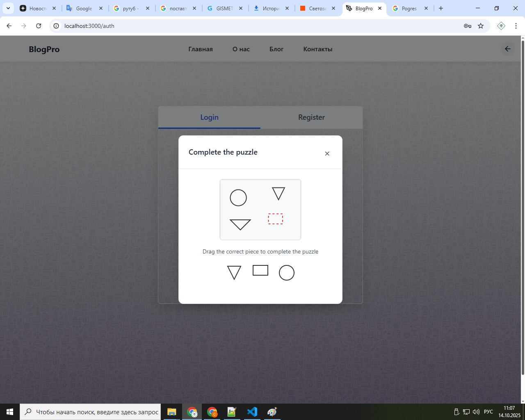Go to the Блог page
The image size is (525, 420).
276,49
